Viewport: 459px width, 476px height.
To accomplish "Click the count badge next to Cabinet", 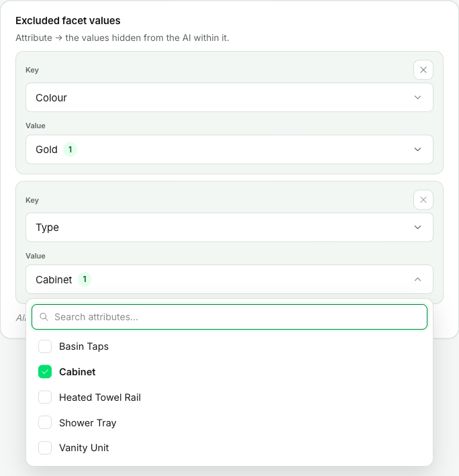I will coord(85,279).
